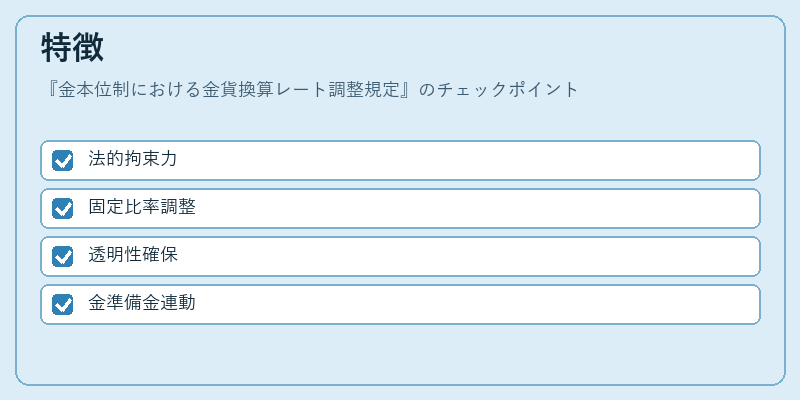
Task: Click the 透明性確保 label text
Action: (x=133, y=255)
